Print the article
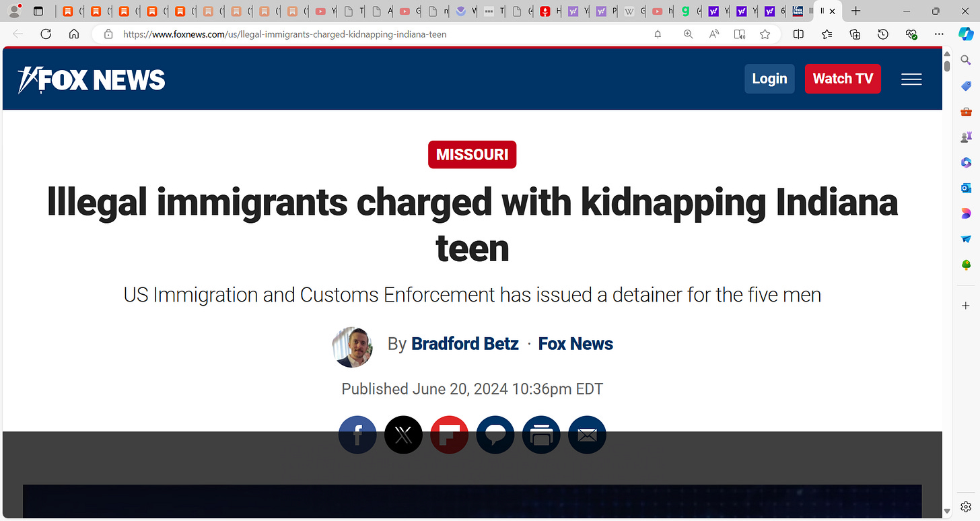The image size is (980, 521). click(x=541, y=435)
